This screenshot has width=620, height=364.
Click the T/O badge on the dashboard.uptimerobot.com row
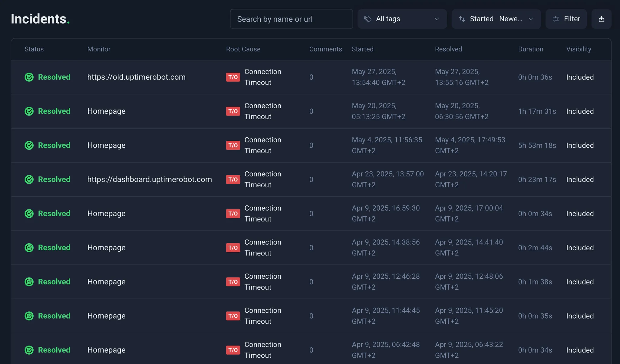pyautogui.click(x=233, y=180)
